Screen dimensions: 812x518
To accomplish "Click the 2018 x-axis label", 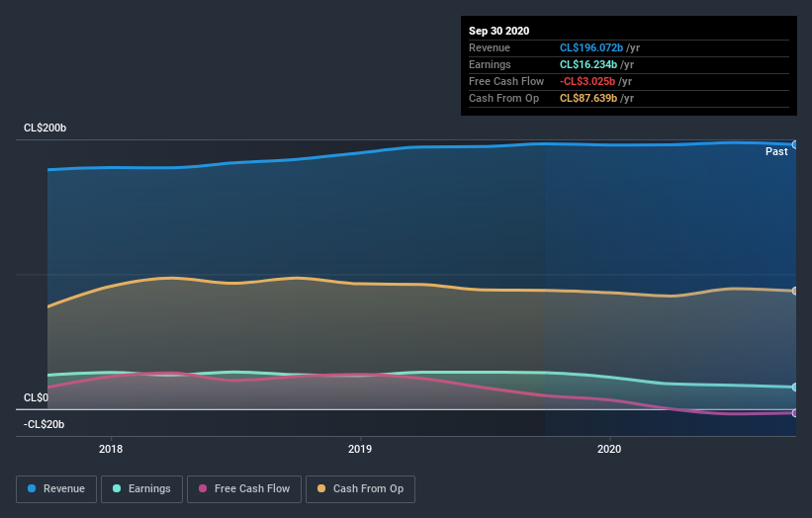I will (x=111, y=449).
